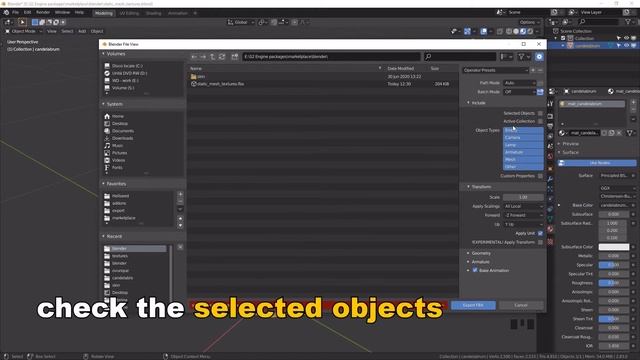Open the static_mesh_textures.fbx file icon
Image resolution: width=640 pixels, height=360 pixels.
(194, 84)
